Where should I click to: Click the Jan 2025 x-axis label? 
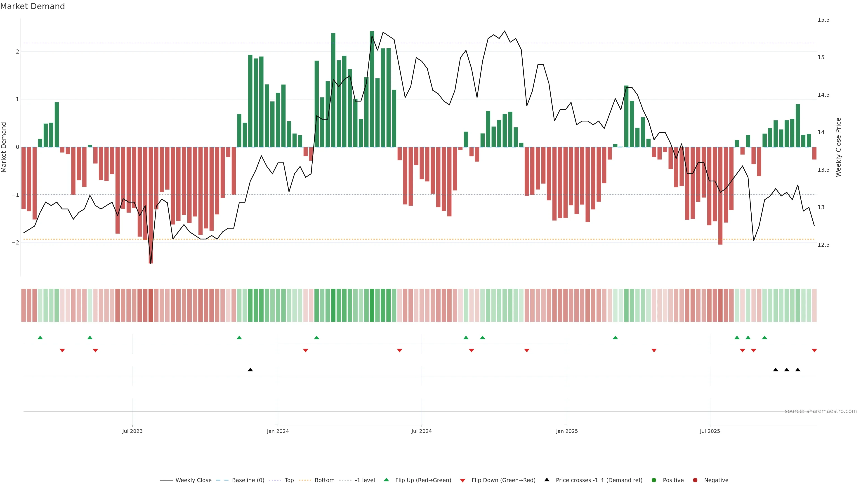point(567,431)
